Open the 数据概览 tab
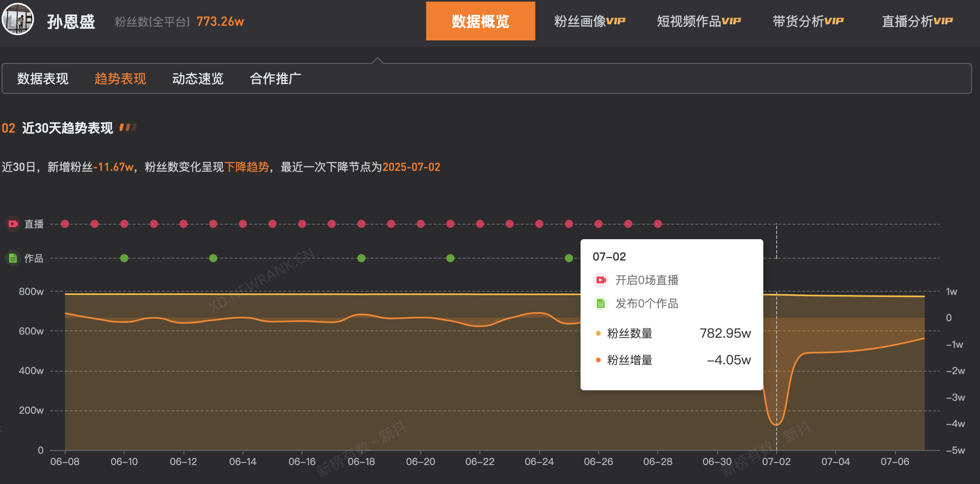The height and width of the screenshot is (484, 980). (480, 21)
